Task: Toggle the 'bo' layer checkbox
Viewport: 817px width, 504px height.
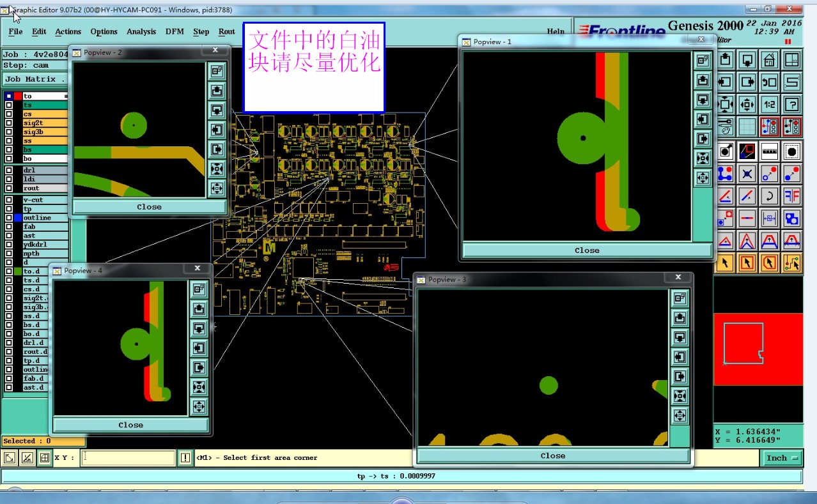Action: pos(9,158)
